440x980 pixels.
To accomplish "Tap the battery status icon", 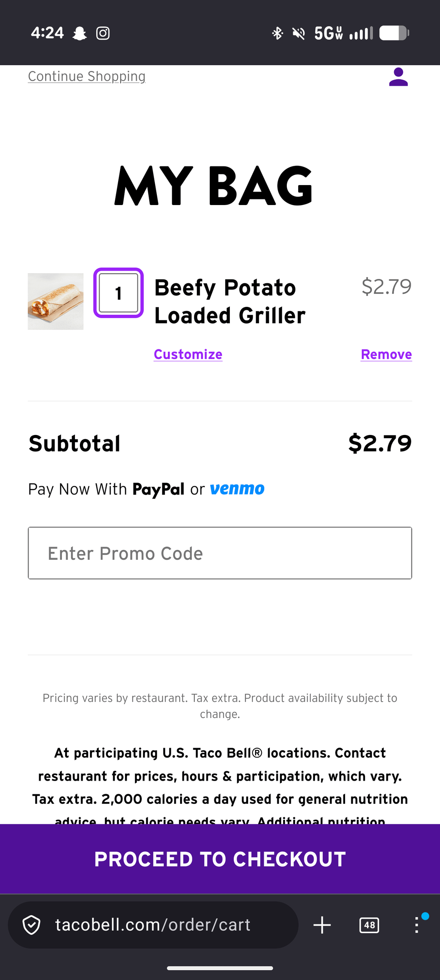I will (394, 33).
